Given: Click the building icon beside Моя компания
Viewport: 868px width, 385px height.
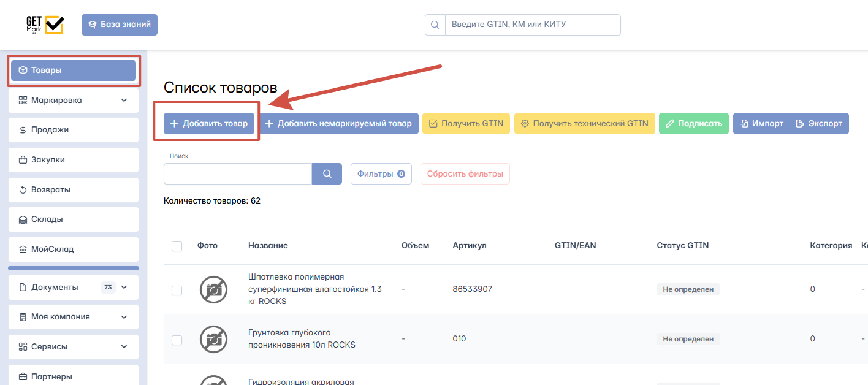Looking at the screenshot, I should 23,318.
